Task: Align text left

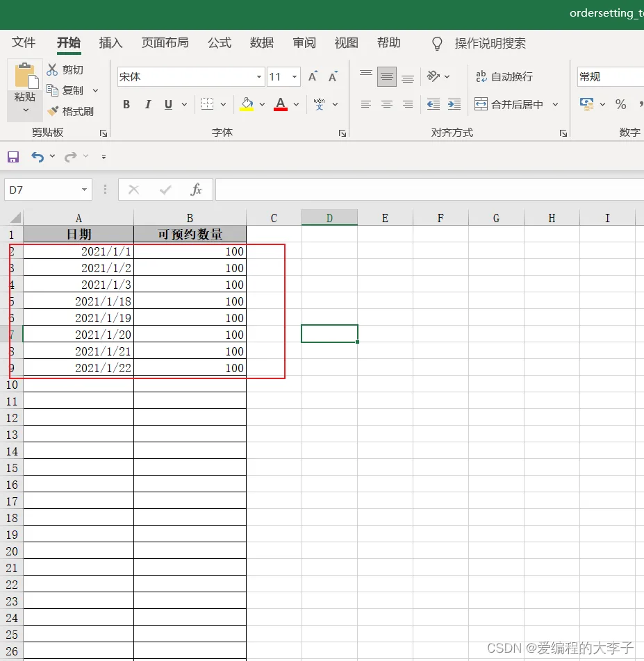Action: [x=366, y=104]
